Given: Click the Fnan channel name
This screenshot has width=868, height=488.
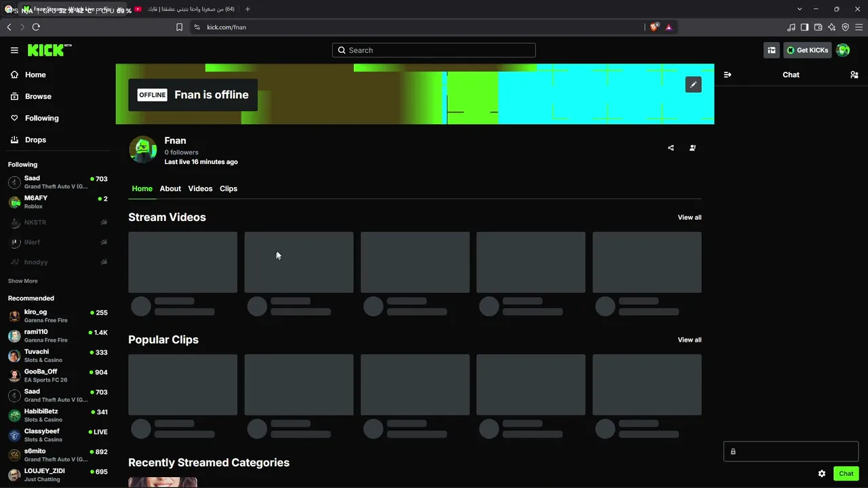Looking at the screenshot, I should (x=175, y=140).
